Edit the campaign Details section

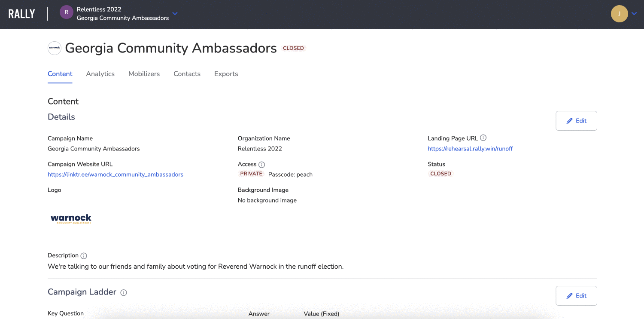click(x=576, y=121)
